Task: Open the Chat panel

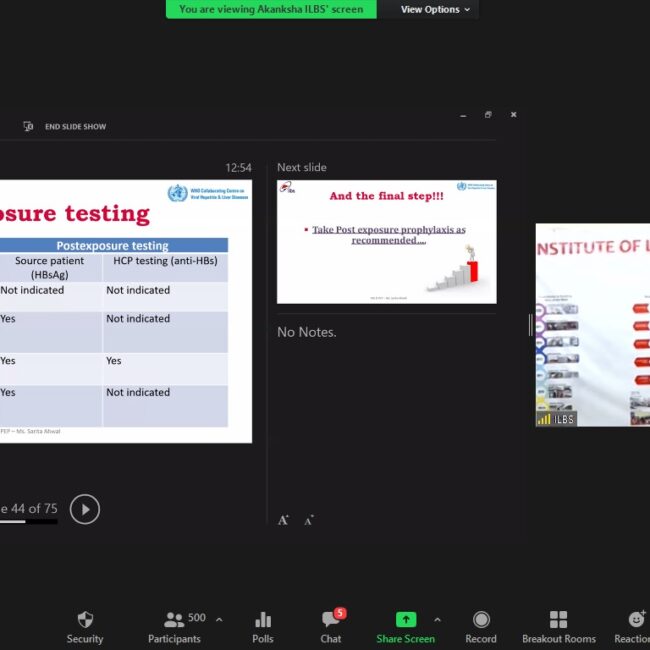Action: (331, 627)
